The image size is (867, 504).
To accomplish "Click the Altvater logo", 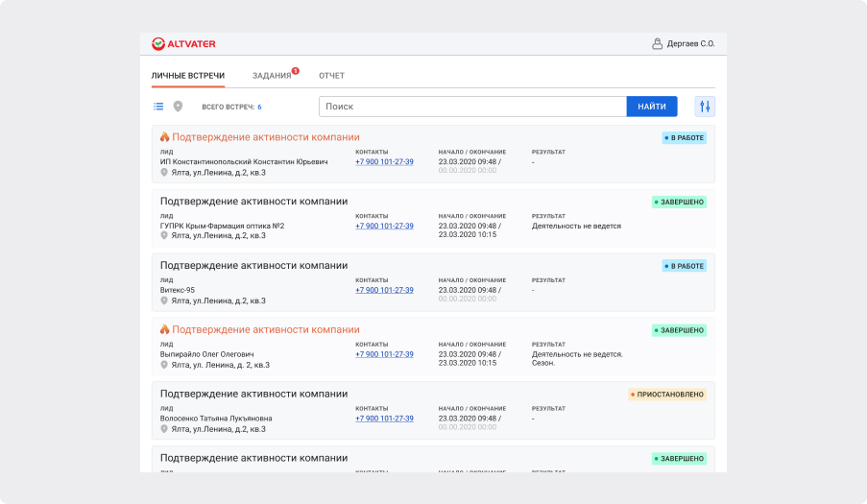I will coord(183,43).
